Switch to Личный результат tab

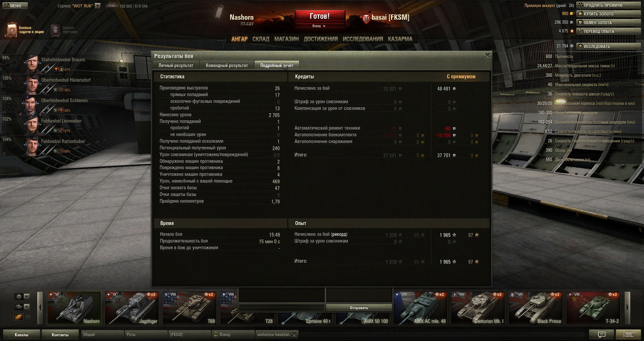tap(176, 65)
